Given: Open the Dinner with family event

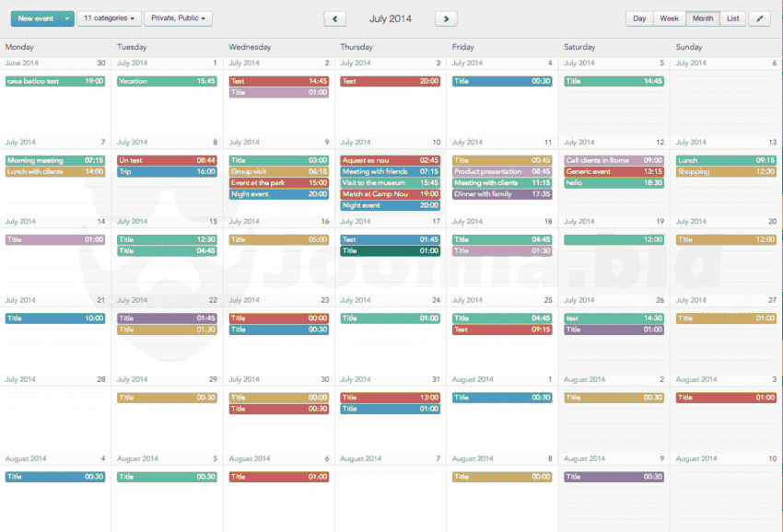Looking at the screenshot, I should tap(502, 194).
